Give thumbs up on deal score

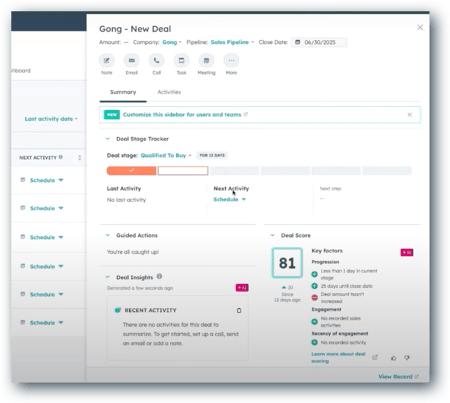pyautogui.click(x=394, y=358)
